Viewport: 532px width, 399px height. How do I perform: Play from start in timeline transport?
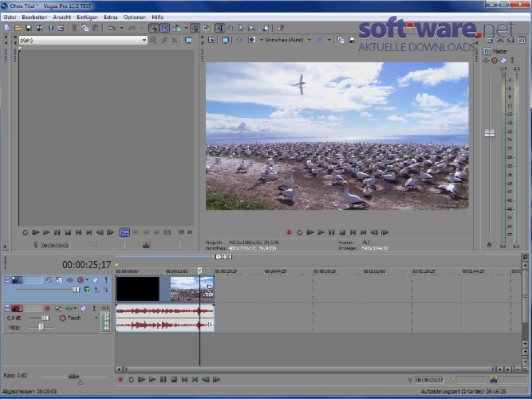141,380
